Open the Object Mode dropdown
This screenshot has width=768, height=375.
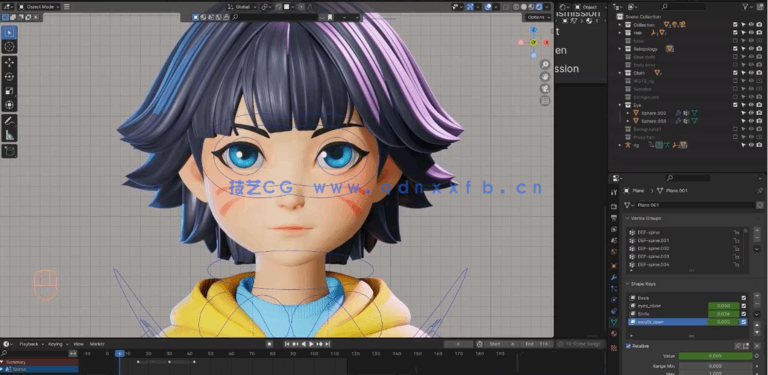tap(39, 7)
